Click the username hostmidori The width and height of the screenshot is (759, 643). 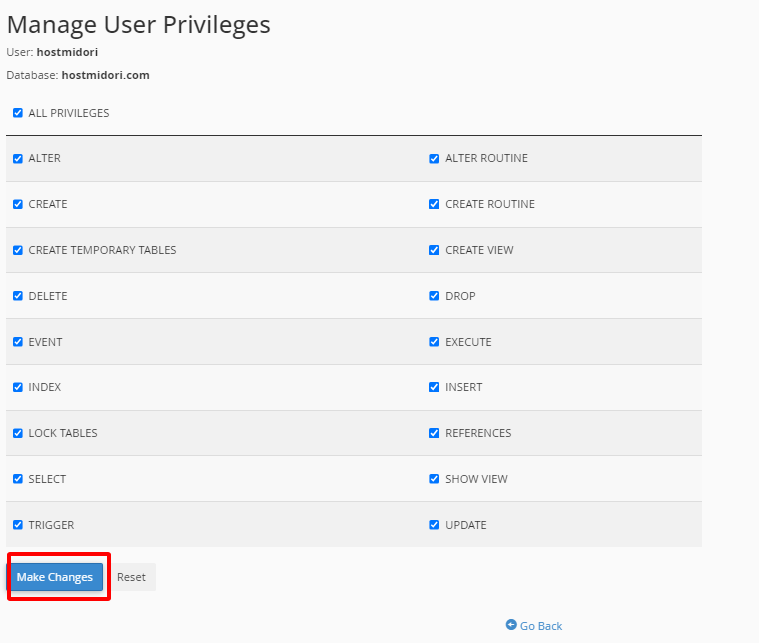point(67,52)
